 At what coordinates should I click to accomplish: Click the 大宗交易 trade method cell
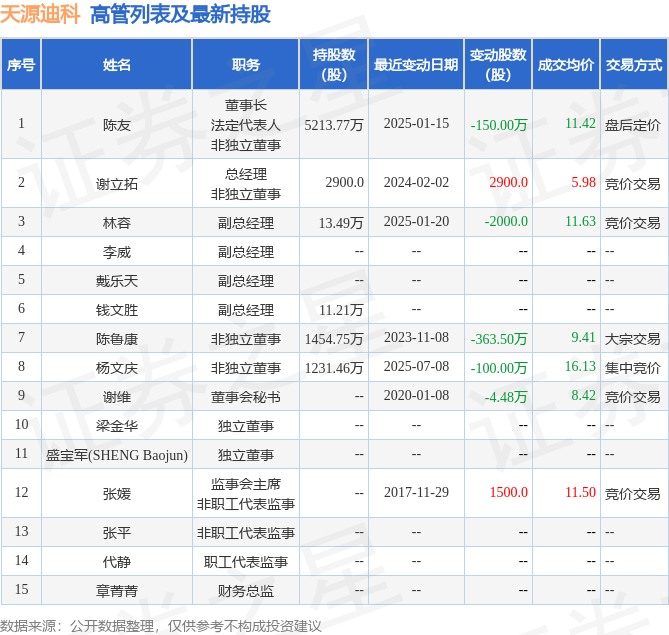pos(632,339)
